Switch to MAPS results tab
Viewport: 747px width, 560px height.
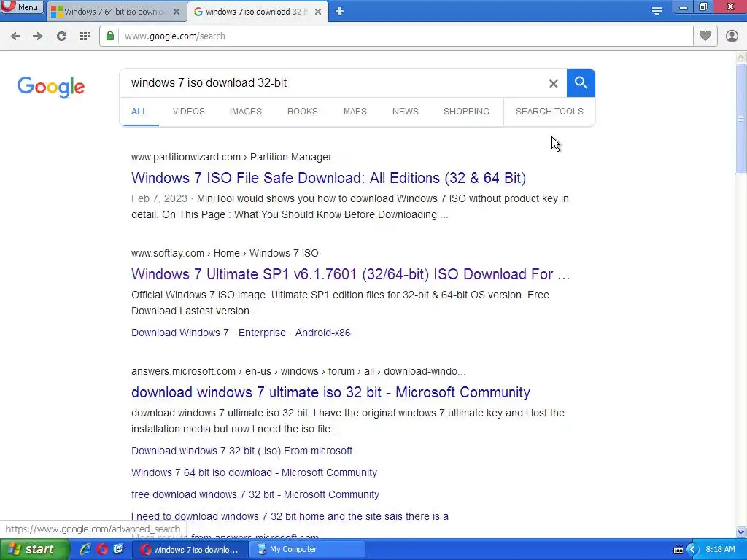pyautogui.click(x=355, y=112)
